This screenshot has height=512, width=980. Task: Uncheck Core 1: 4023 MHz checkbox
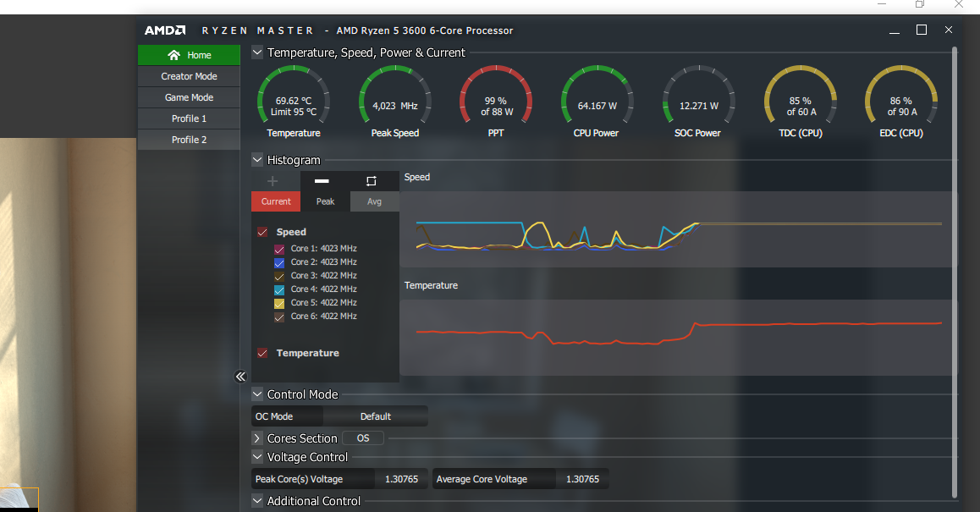click(x=279, y=249)
